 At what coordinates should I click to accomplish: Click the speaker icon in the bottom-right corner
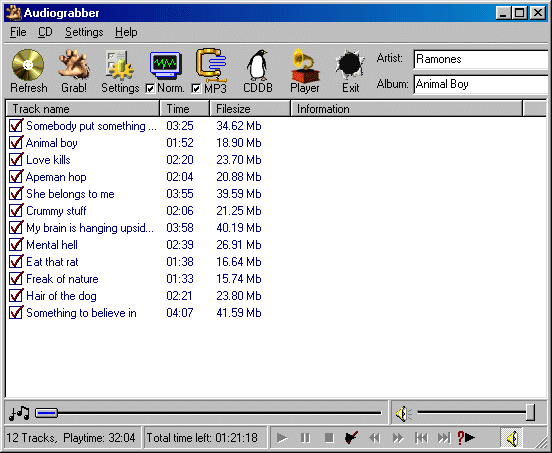512,438
